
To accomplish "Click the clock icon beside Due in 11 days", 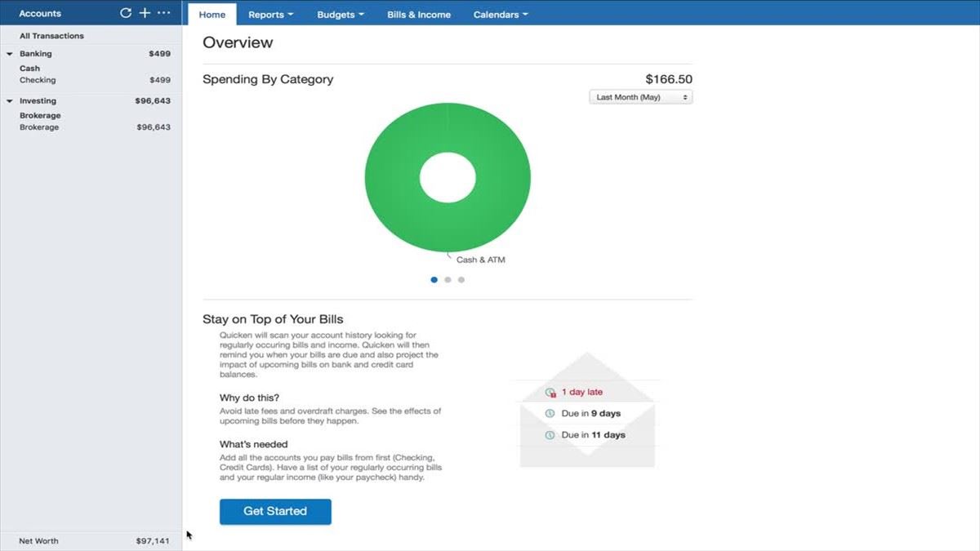I will [x=550, y=435].
